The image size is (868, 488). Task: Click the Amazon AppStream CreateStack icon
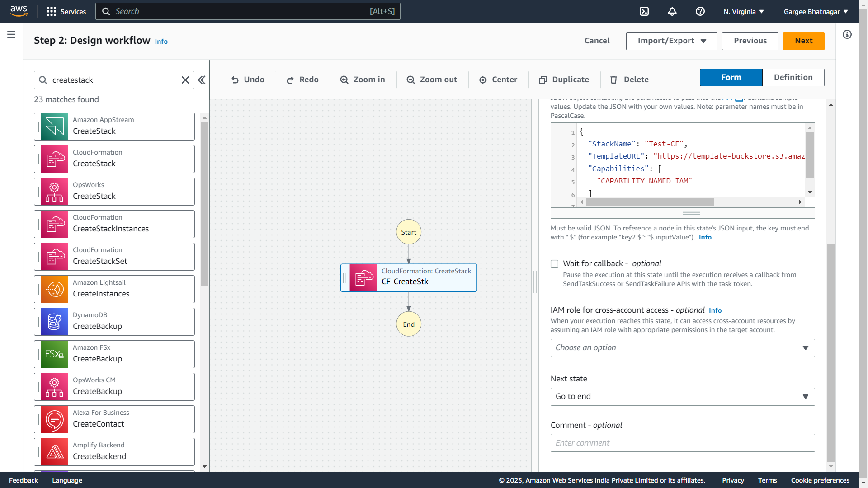pos(55,127)
